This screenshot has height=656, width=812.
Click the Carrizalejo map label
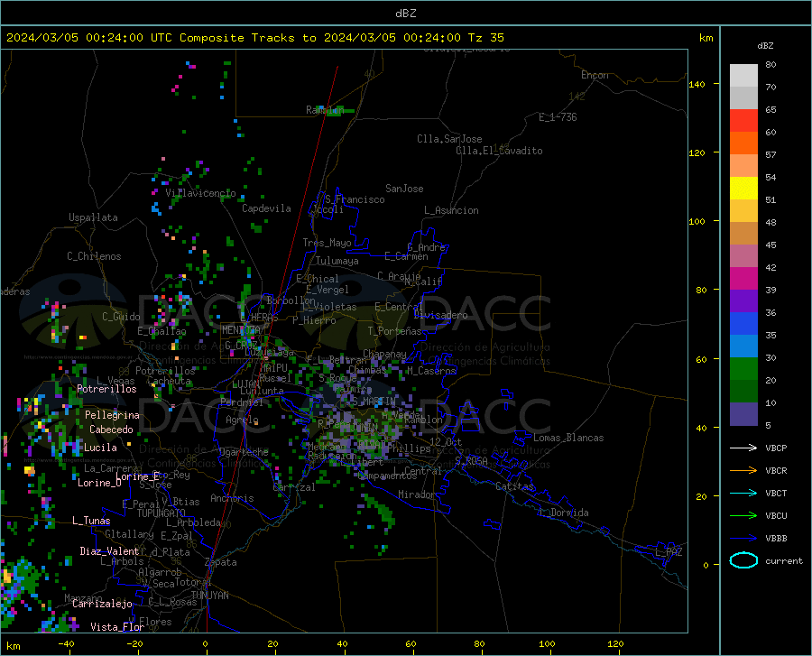coord(102,604)
